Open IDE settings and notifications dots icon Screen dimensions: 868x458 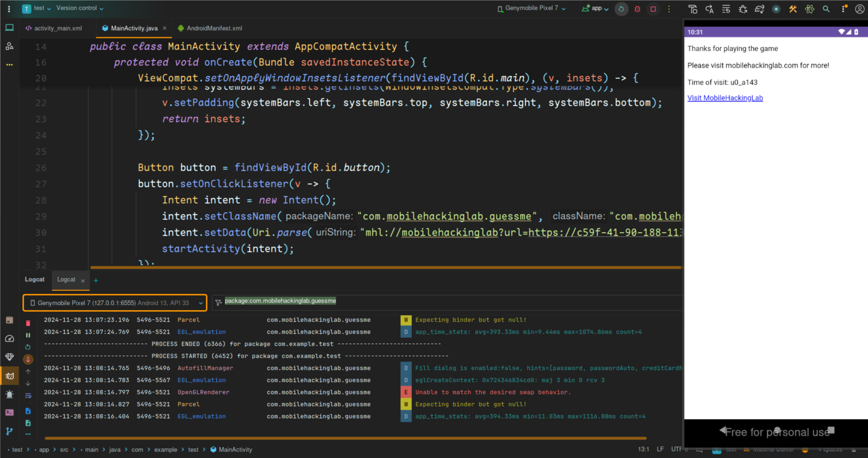click(x=844, y=9)
